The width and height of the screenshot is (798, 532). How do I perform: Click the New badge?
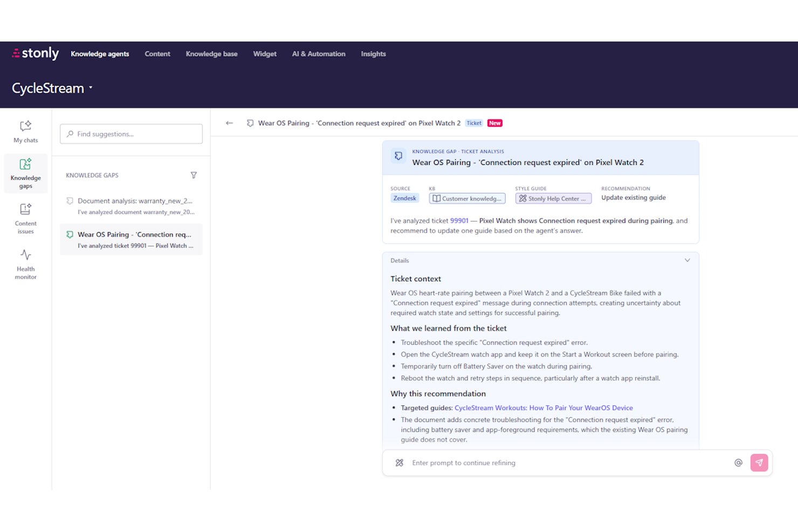pyautogui.click(x=495, y=123)
